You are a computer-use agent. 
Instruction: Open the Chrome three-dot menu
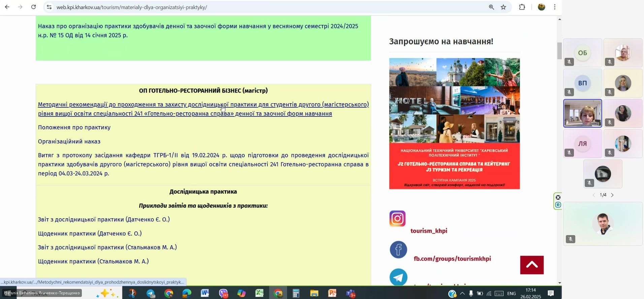555,7
